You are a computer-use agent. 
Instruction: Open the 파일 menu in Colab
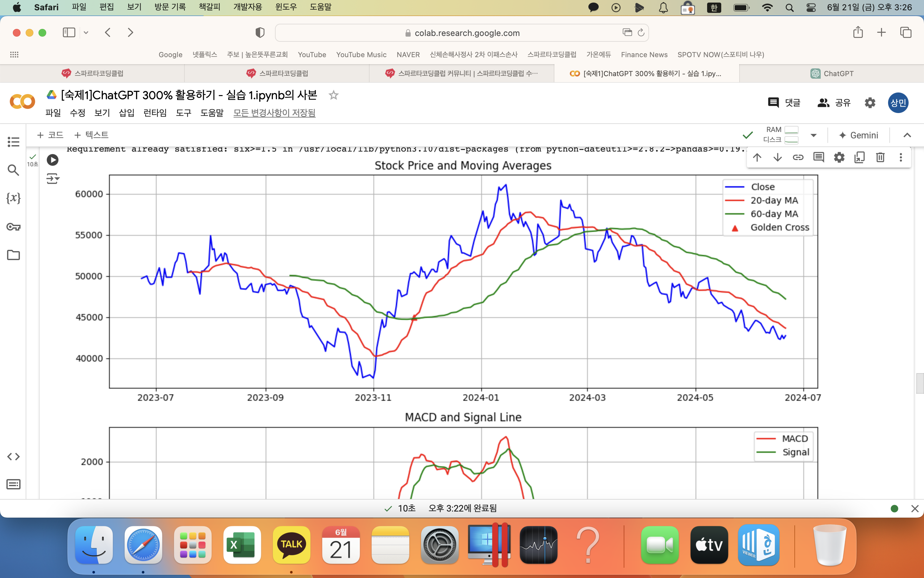53,113
